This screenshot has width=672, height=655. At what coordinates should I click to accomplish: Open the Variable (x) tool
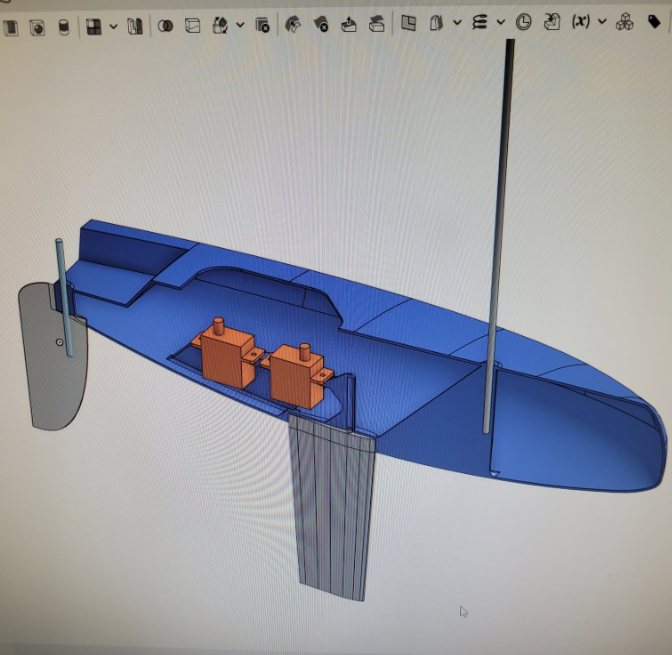point(581,21)
